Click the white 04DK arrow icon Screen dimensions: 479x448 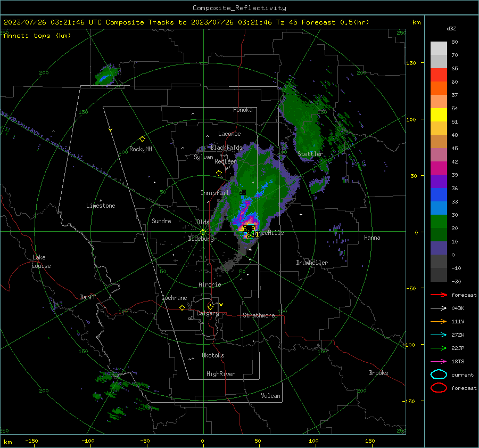click(439, 308)
